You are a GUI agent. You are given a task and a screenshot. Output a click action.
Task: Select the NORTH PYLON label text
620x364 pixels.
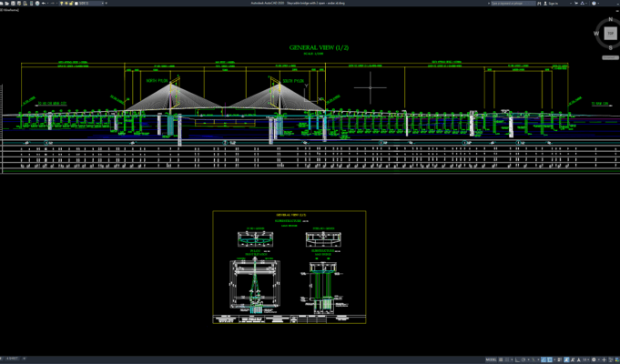[158, 81]
